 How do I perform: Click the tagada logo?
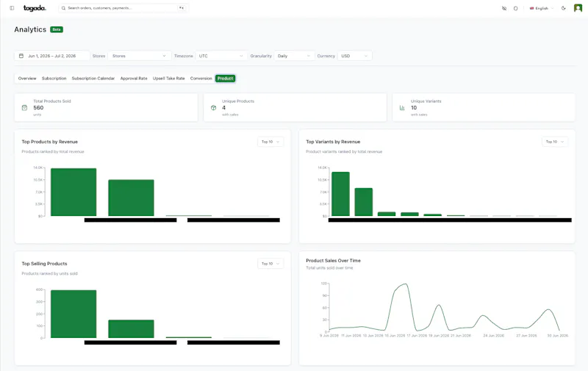35,8
